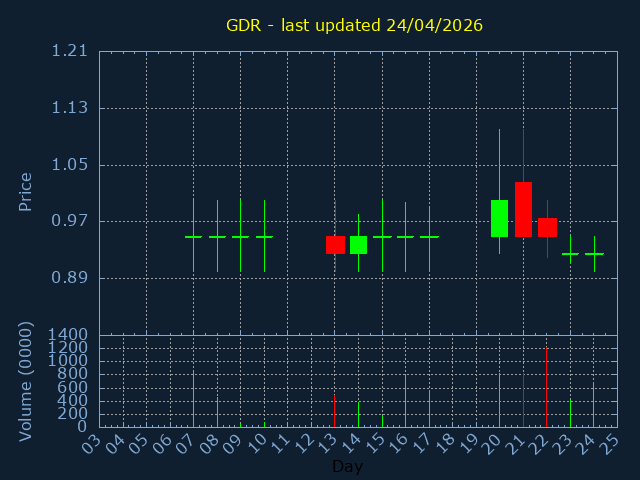Select the day 03 tick label

pyautogui.click(x=91, y=442)
